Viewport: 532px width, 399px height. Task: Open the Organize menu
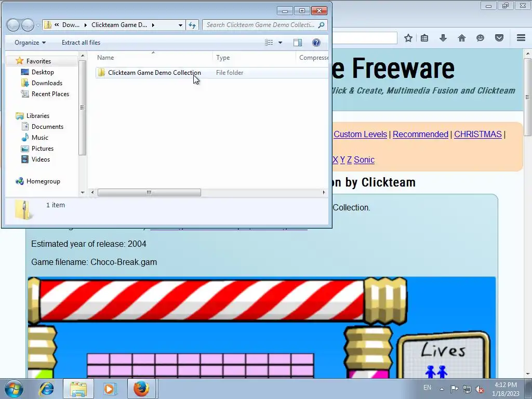30,43
